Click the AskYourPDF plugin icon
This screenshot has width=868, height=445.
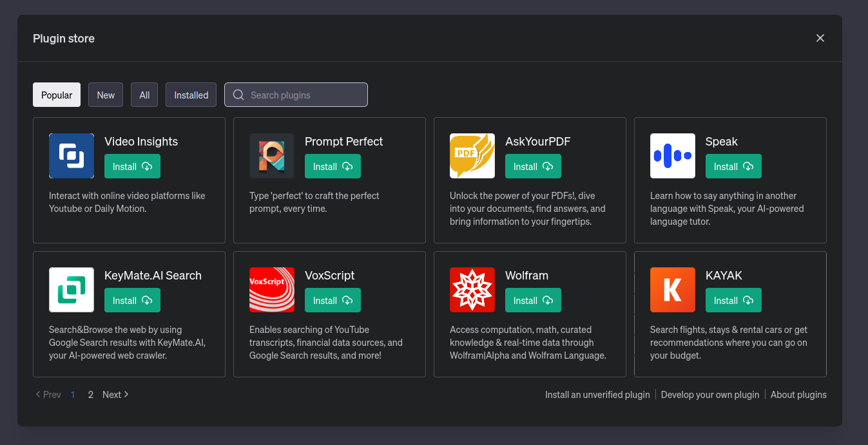coord(472,156)
